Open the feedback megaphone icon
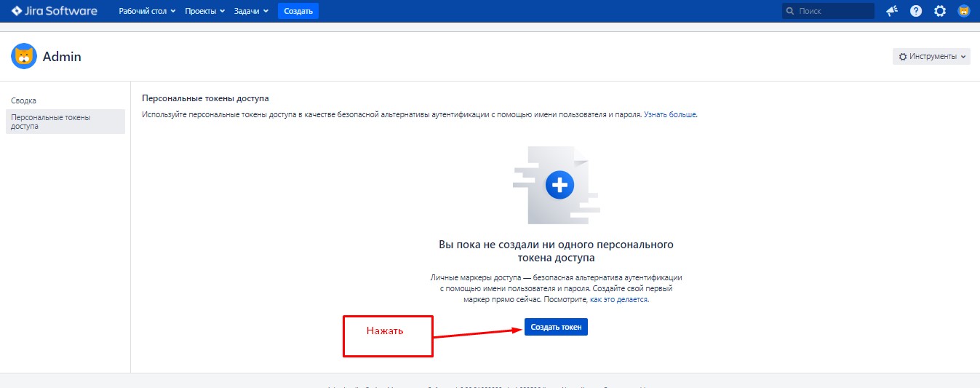 pos(892,11)
